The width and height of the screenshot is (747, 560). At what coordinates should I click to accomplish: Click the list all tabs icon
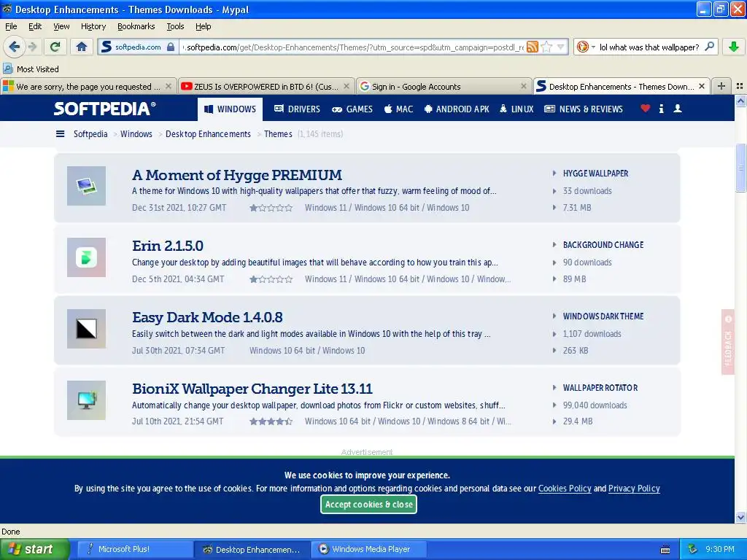(740, 86)
